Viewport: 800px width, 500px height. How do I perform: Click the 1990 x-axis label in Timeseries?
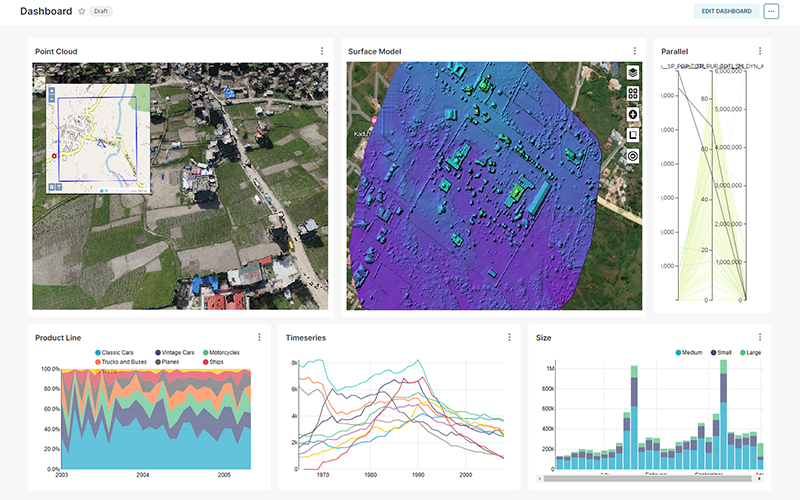(418, 475)
